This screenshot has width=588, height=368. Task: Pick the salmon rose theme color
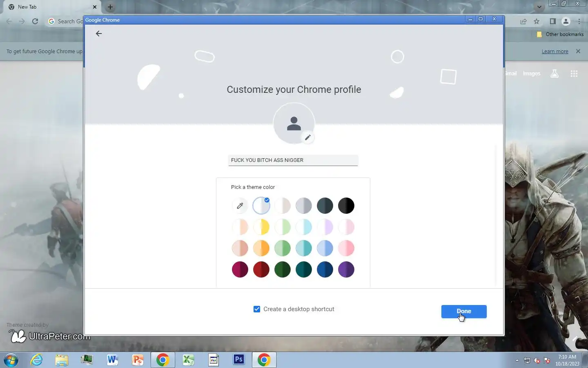[240, 248]
